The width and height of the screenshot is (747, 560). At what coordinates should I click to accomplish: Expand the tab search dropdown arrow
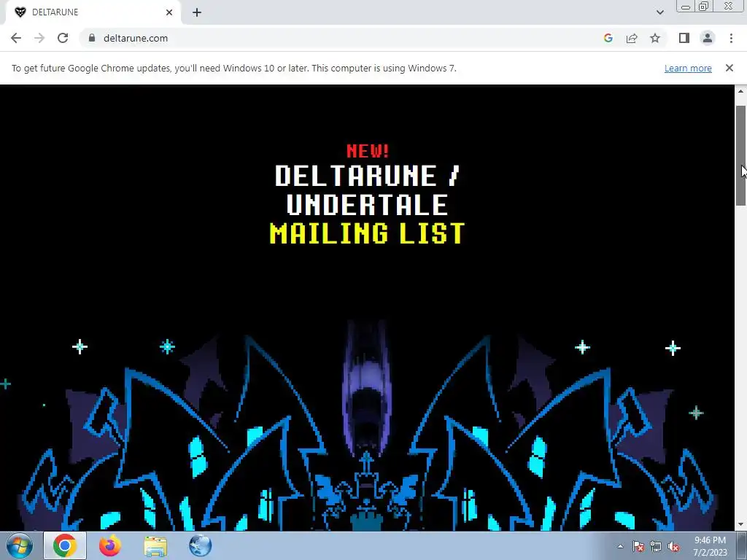[x=659, y=12]
